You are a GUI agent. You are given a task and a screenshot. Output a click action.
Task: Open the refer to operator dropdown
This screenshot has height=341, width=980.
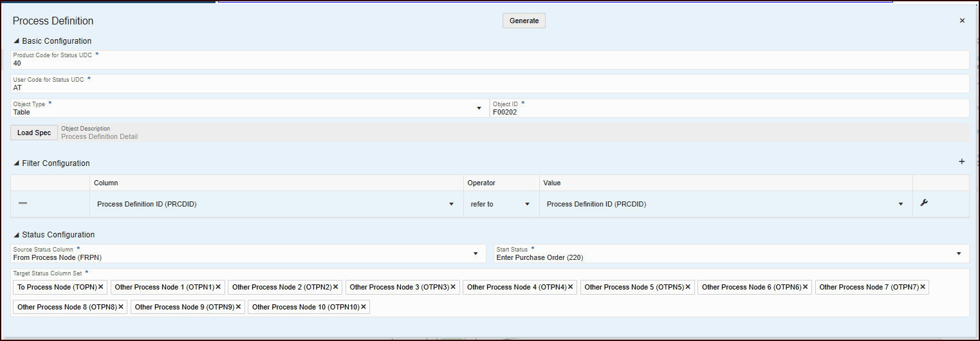[x=527, y=204]
